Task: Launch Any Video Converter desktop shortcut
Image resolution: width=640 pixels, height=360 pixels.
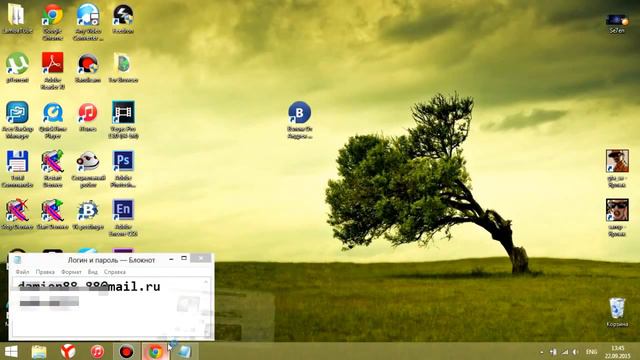Action: (x=88, y=21)
